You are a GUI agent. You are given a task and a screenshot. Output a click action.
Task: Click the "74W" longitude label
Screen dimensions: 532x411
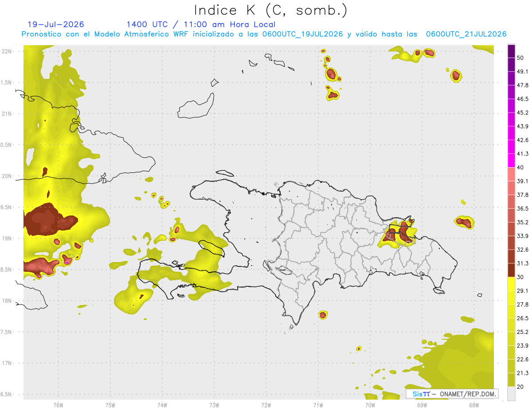pyautogui.click(x=162, y=405)
